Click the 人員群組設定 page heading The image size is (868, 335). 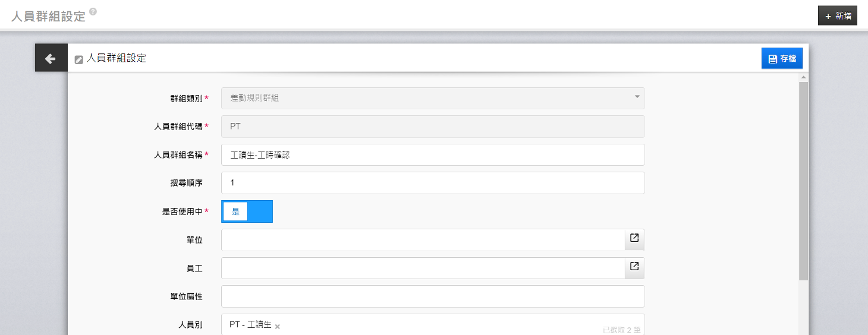pyautogui.click(x=49, y=16)
